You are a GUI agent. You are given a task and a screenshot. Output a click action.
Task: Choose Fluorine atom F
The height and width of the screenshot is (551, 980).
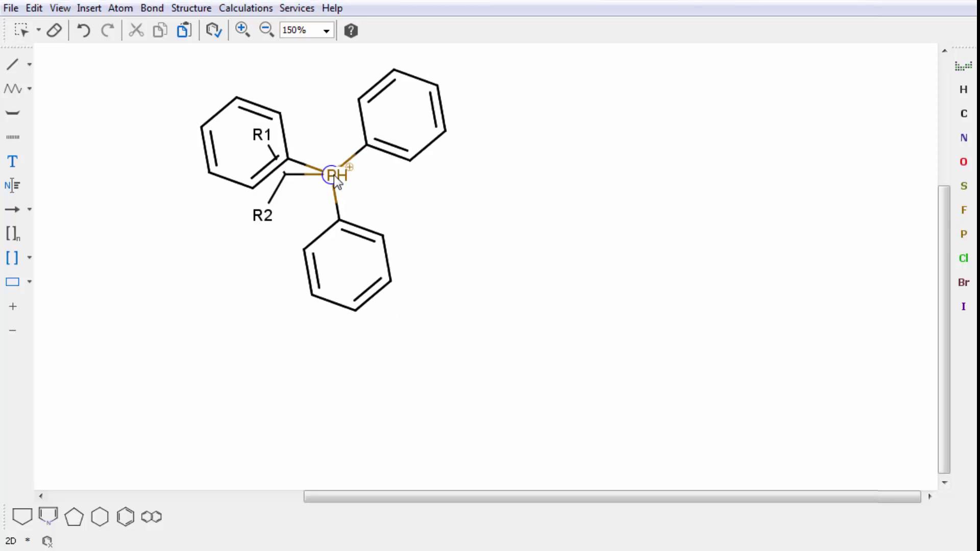(964, 210)
